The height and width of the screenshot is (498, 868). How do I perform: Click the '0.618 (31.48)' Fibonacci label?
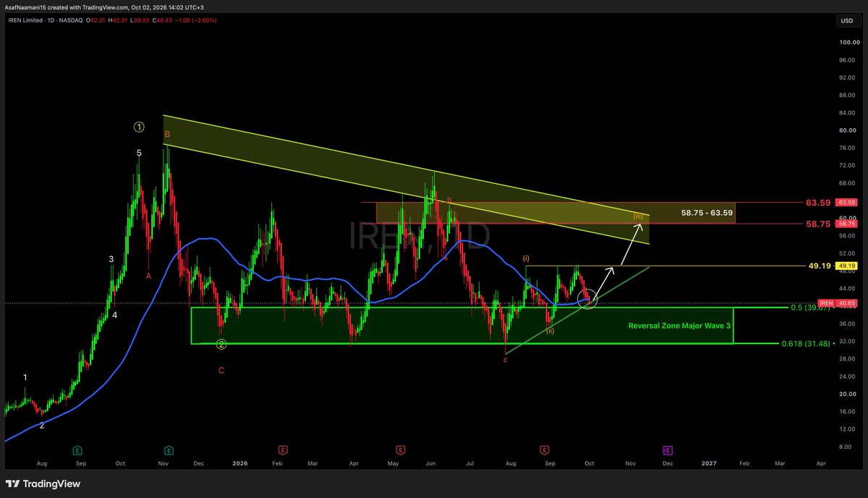(x=806, y=343)
